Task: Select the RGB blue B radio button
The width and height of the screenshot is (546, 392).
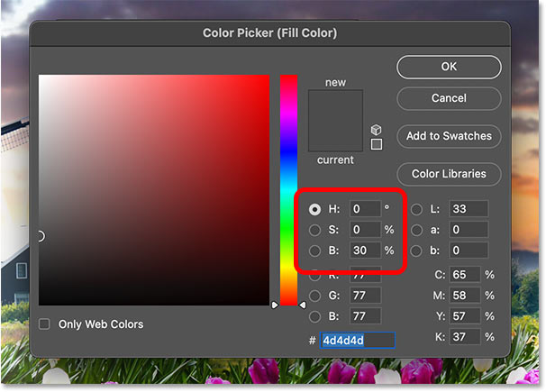Action: point(314,316)
